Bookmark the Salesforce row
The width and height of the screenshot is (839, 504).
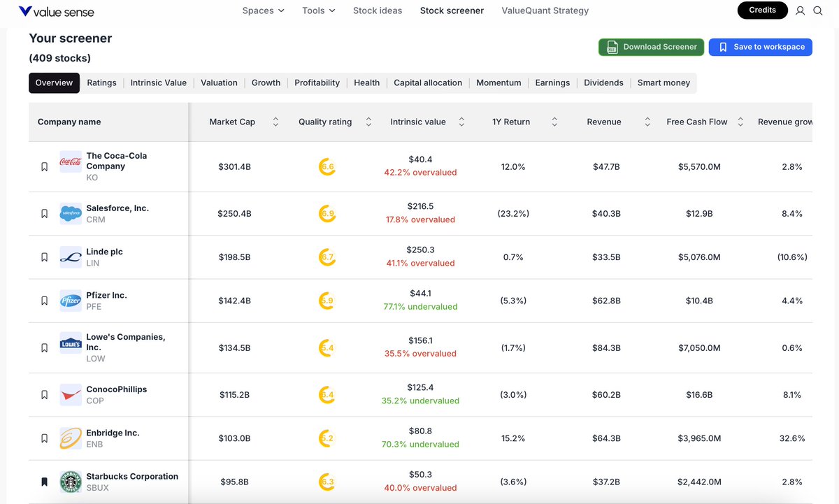[x=44, y=213]
